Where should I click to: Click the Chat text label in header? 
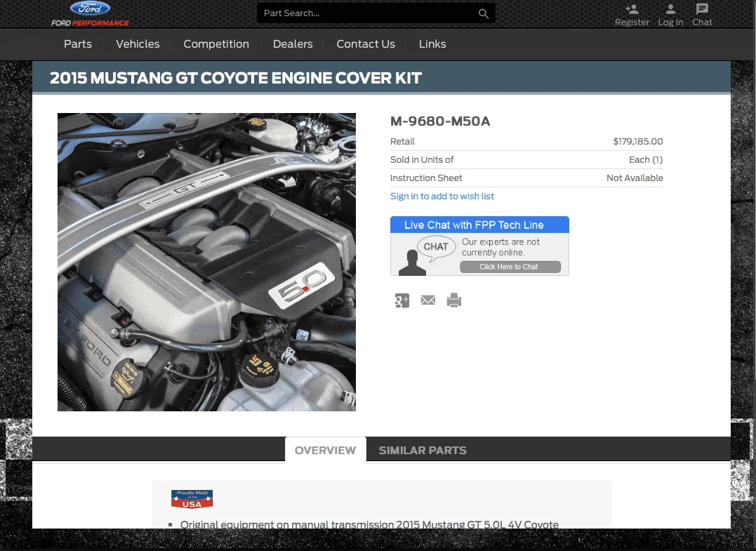(702, 22)
